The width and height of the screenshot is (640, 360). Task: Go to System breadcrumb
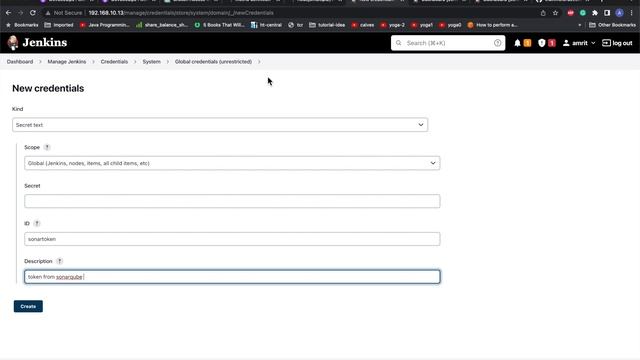pos(151,62)
